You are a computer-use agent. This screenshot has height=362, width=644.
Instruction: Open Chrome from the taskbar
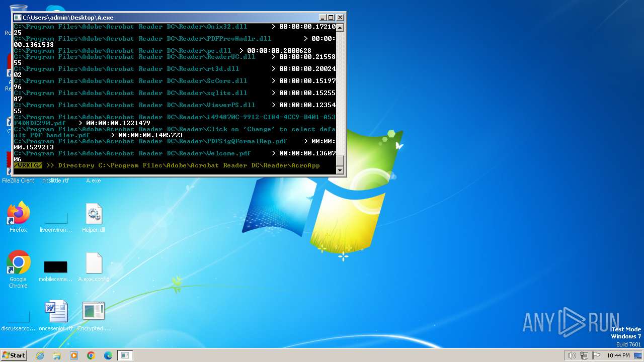(91, 355)
